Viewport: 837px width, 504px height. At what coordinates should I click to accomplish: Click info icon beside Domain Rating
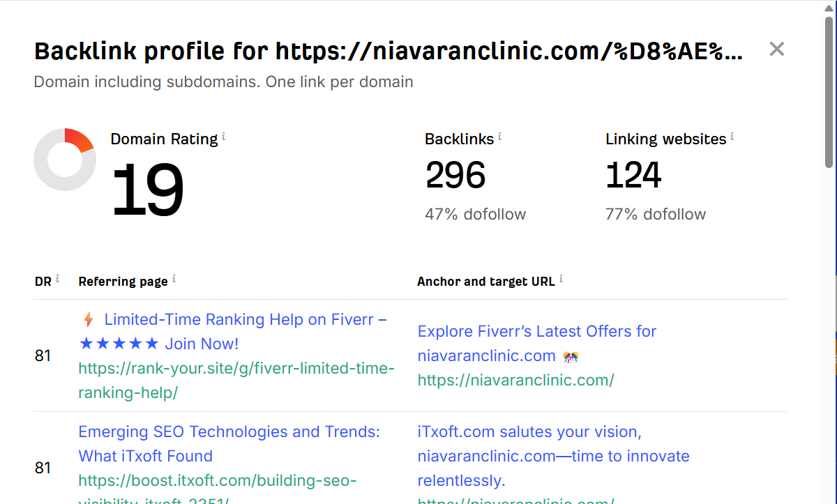(224, 137)
